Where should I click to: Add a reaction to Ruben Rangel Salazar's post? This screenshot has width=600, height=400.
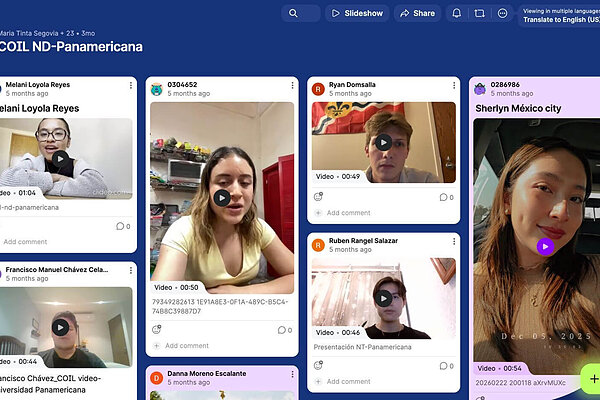(318, 366)
